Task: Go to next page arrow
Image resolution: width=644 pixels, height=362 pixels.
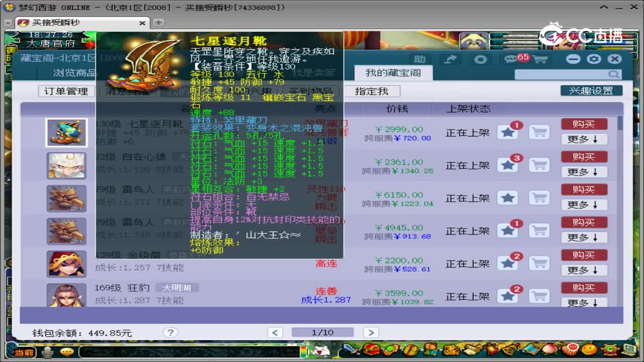Action: [371, 332]
